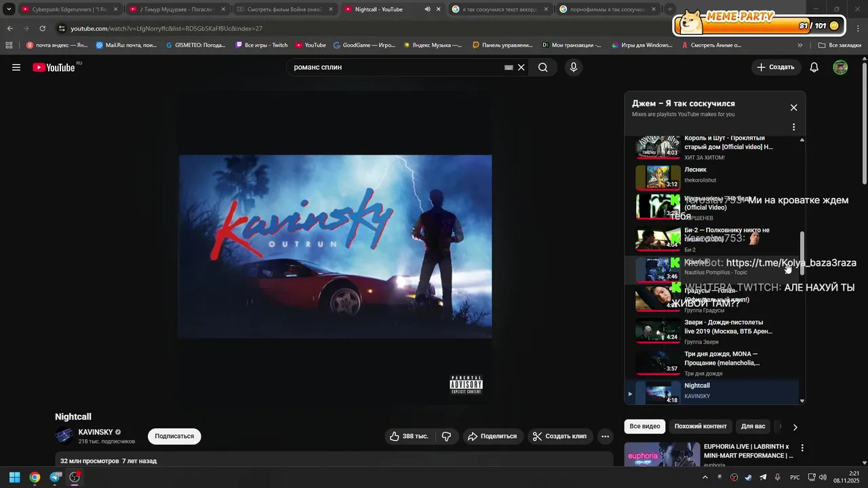Screen dimensions: 868x488
Task: Click the Создать create button
Action: (776, 67)
